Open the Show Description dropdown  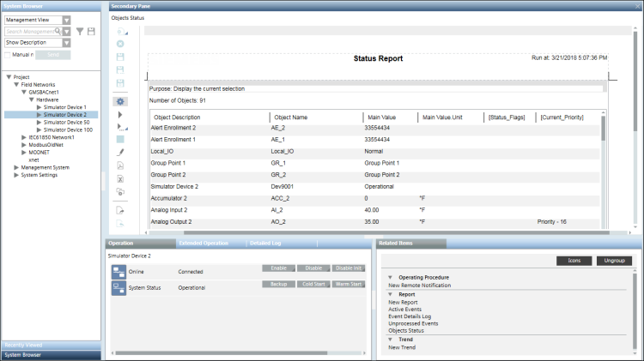point(65,42)
